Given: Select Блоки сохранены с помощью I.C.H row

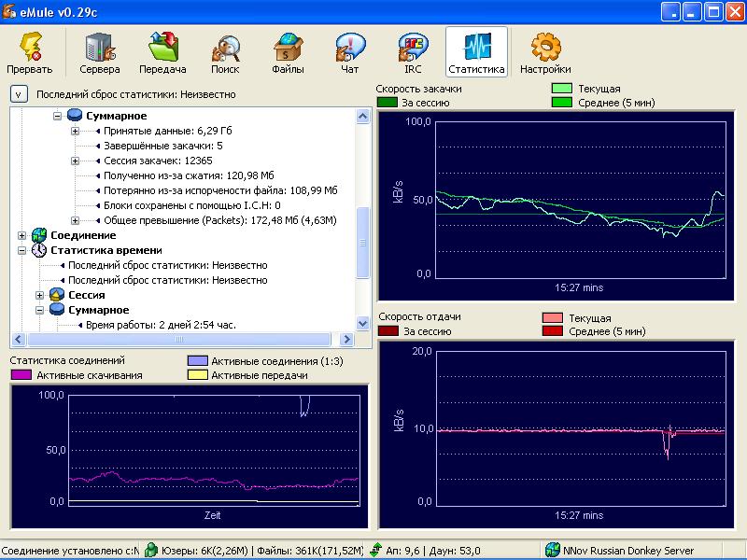Looking at the screenshot, I should pos(192,205).
